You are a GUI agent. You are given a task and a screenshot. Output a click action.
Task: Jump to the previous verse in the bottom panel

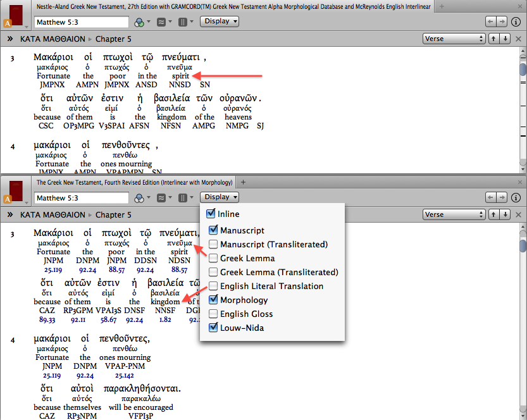click(x=493, y=214)
